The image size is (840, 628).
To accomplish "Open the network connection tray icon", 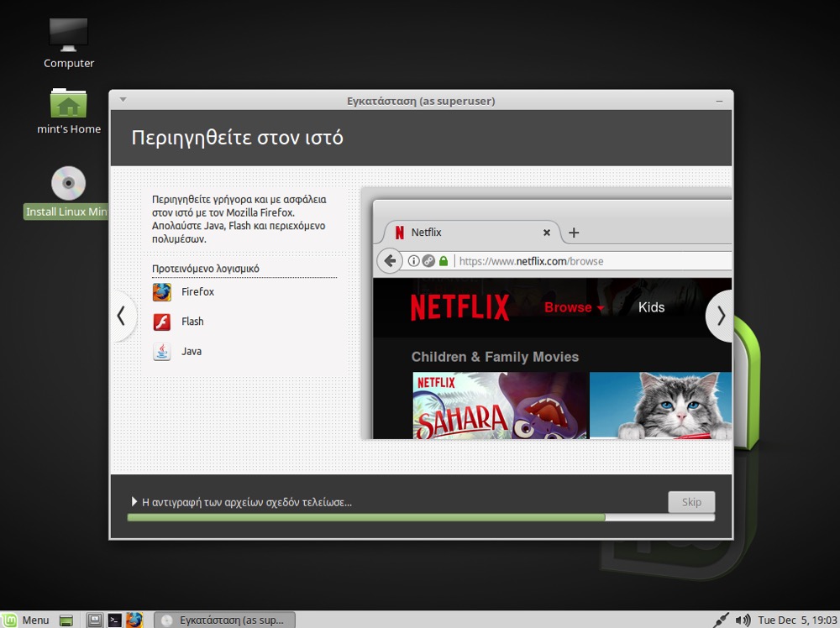I will [x=721, y=620].
